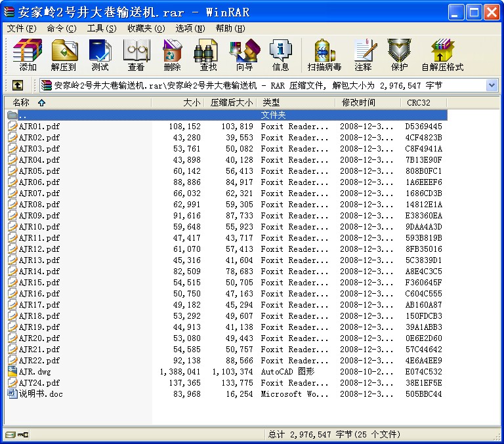504x444 pixels.
Task: Sort by 压缩后大小 column header
Action: coord(230,102)
